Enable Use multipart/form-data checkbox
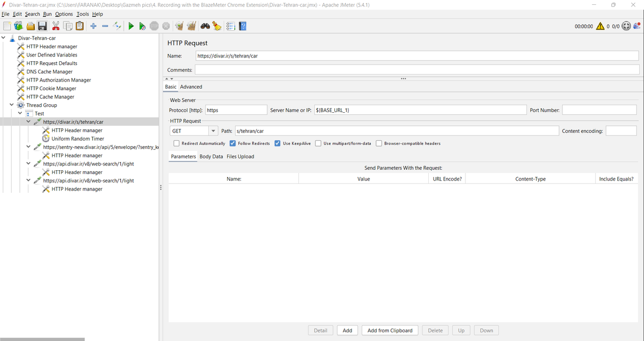The image size is (644, 341). point(318,143)
